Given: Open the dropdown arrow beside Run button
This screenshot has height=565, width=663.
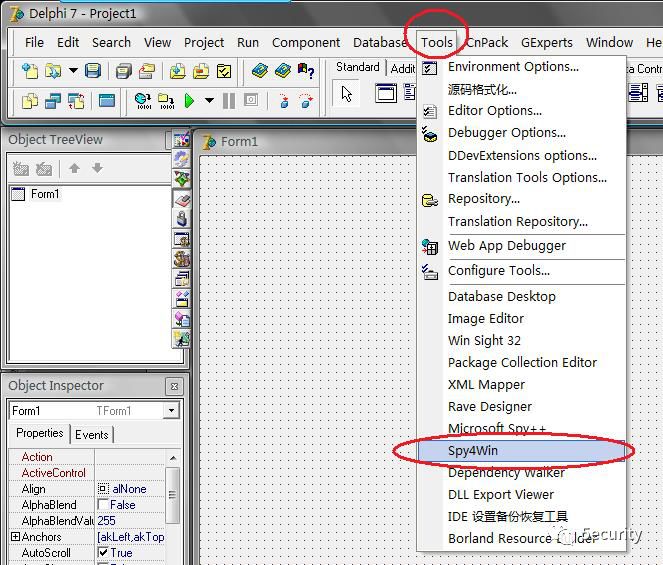Looking at the screenshot, I should [x=209, y=100].
